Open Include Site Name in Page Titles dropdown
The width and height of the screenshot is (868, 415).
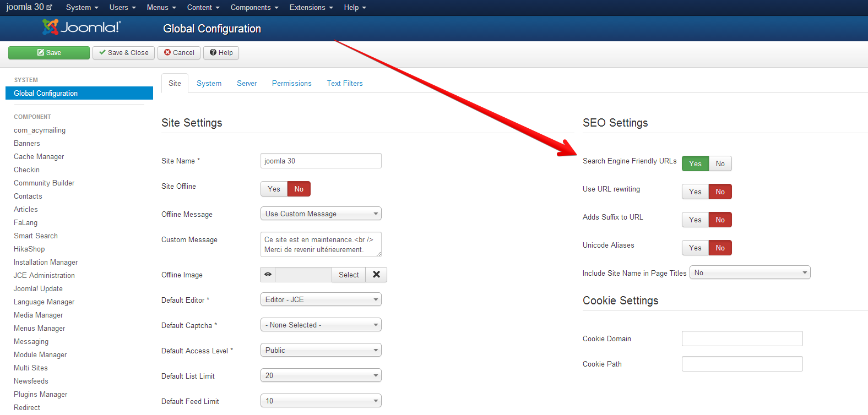pos(750,272)
